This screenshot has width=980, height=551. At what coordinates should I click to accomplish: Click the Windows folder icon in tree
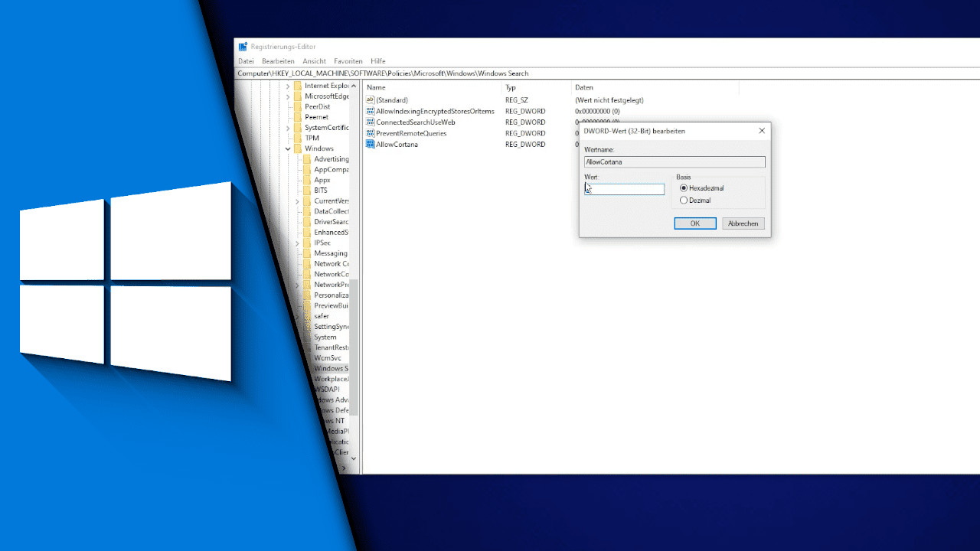click(298, 148)
